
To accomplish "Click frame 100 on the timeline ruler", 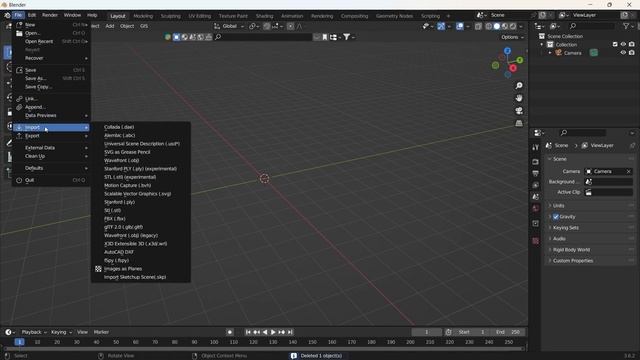I will tap(214, 342).
